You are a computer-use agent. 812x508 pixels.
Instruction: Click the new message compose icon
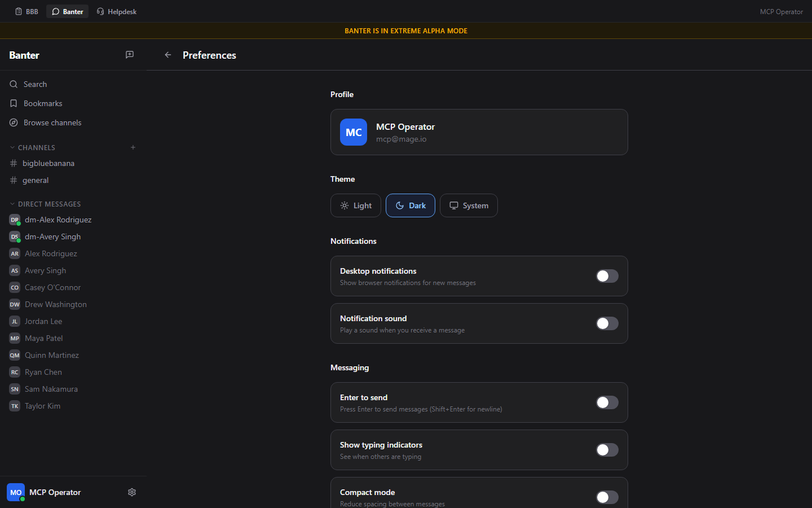pyautogui.click(x=130, y=55)
